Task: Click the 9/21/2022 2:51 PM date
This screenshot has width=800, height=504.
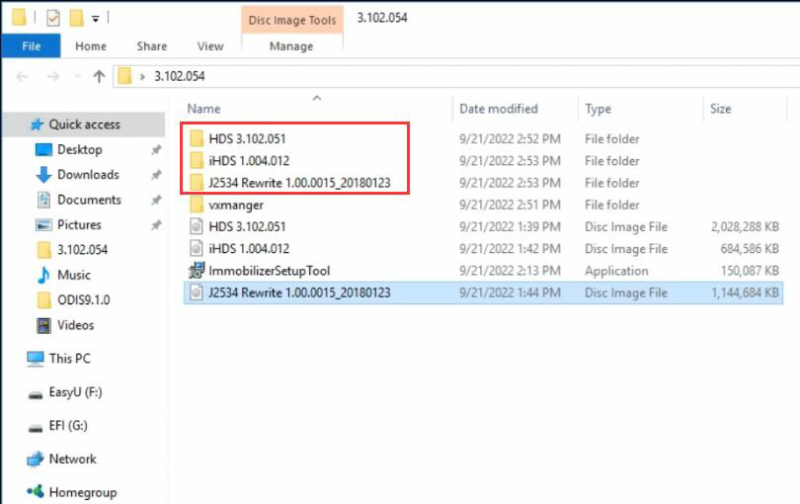Action: click(x=510, y=205)
